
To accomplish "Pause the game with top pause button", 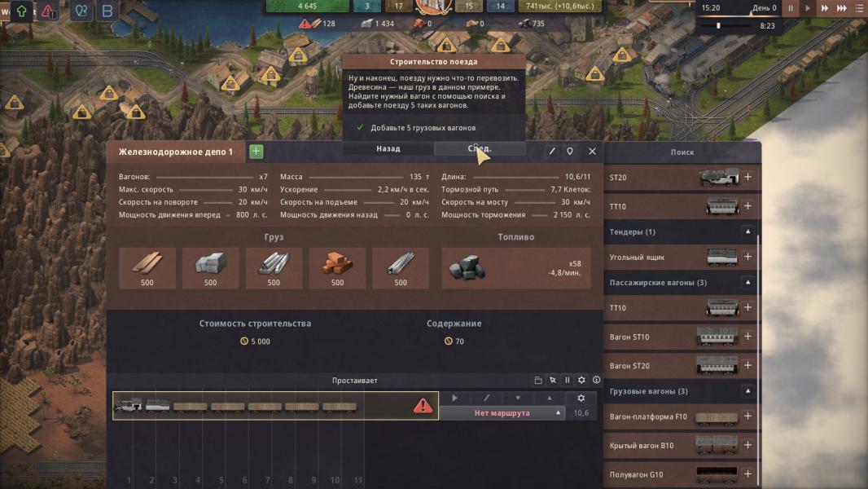I will point(791,8).
